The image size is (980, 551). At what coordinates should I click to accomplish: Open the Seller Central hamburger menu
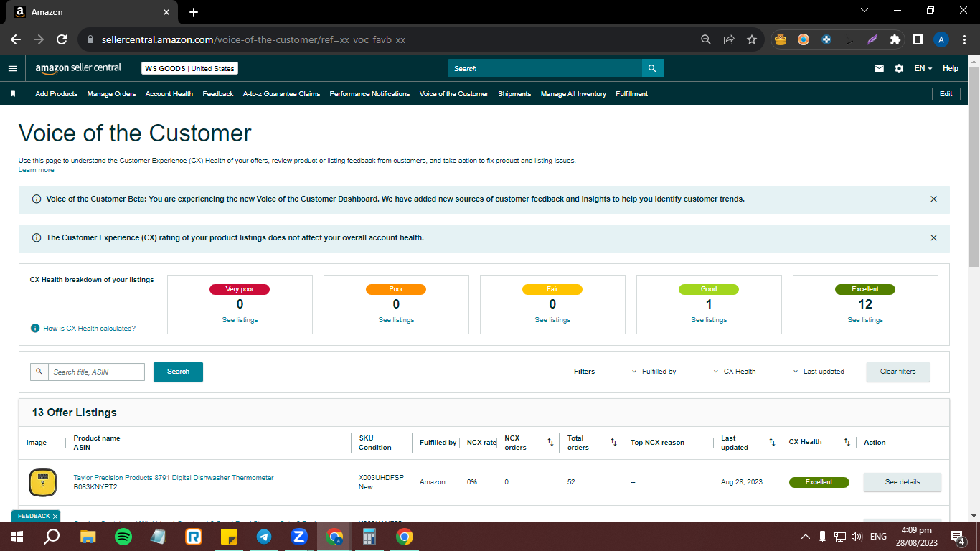12,68
